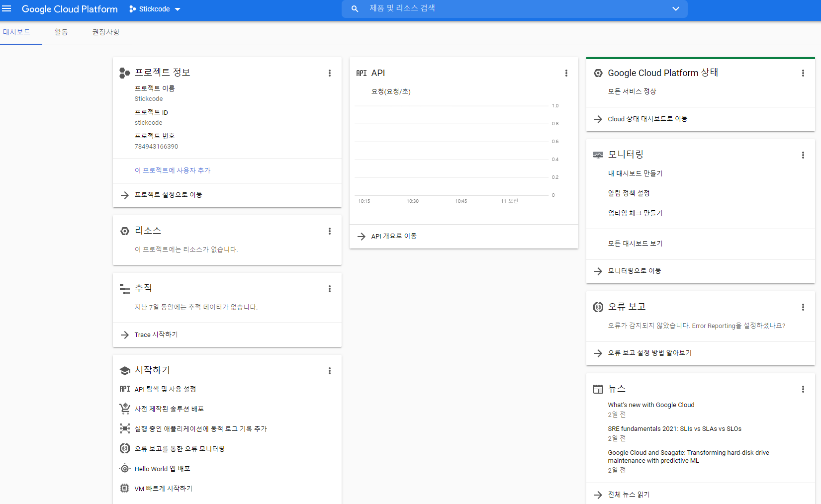Click the search magnifier icon

point(355,9)
